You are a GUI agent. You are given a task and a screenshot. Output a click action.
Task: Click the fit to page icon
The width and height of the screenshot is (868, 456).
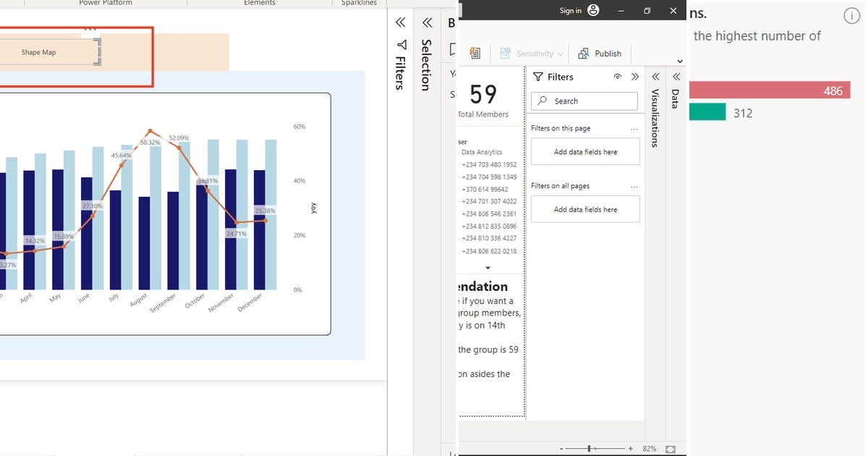tap(671, 449)
